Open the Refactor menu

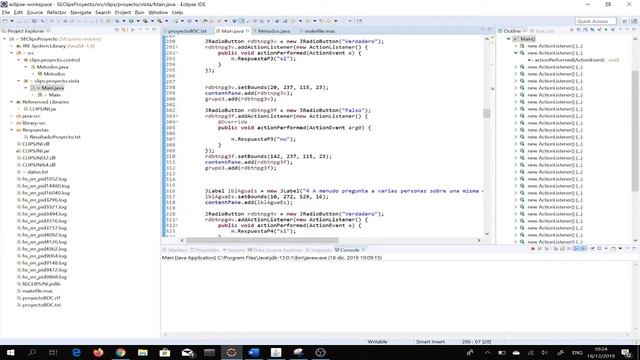pyautogui.click(x=56, y=12)
